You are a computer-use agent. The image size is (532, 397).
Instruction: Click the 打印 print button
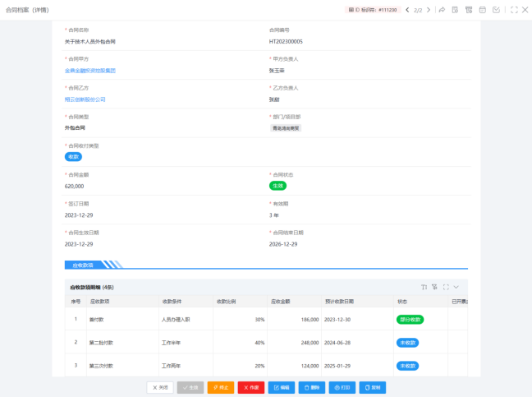coord(342,387)
